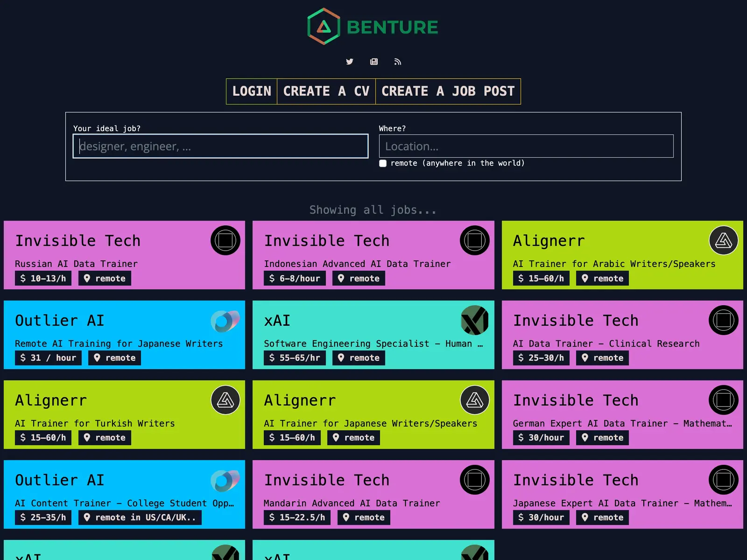Screen dimensions: 747x560
Task: Click the Benture logo at top
Action: tap(373, 27)
